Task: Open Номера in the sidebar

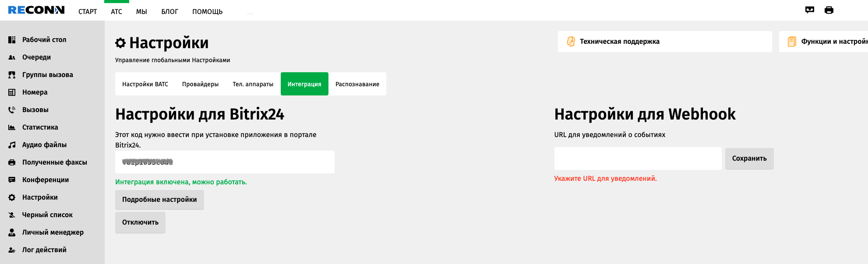Action: [35, 92]
